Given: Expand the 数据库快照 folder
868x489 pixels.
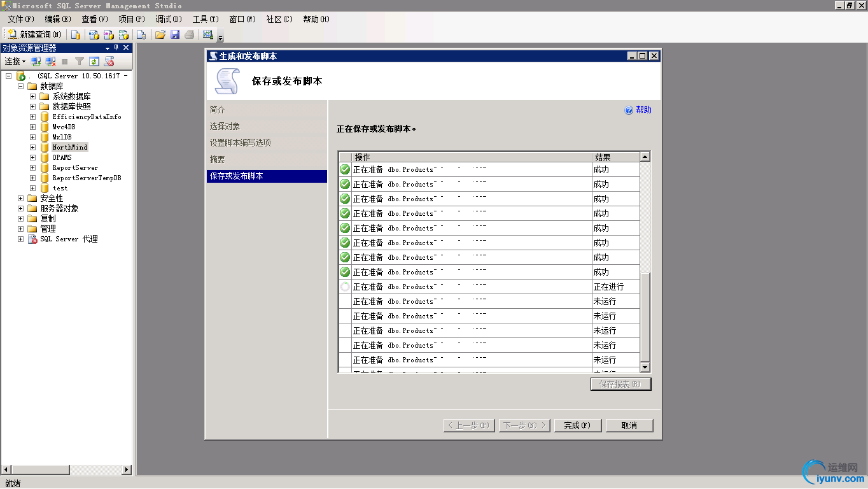Looking at the screenshot, I should click(x=32, y=106).
